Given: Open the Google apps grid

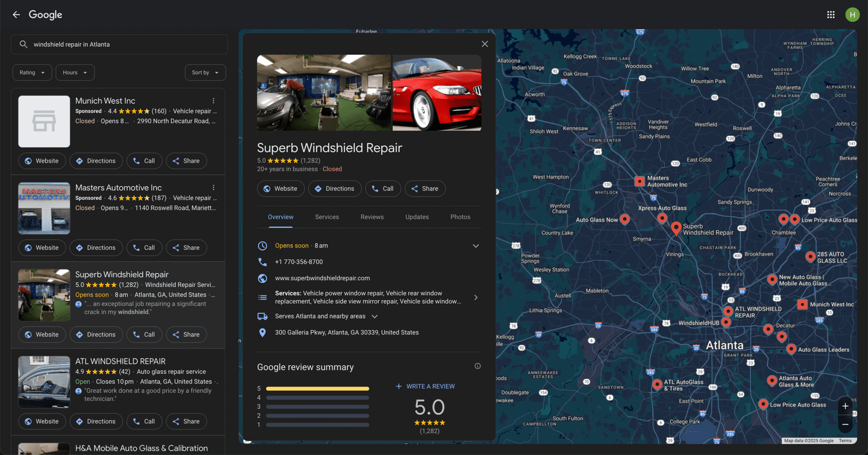Looking at the screenshot, I should 831,15.
